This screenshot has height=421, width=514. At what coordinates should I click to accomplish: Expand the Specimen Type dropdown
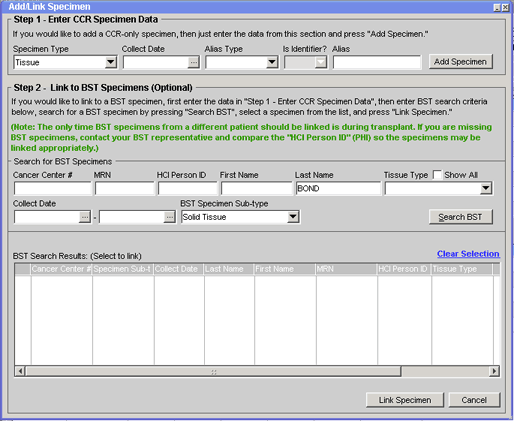111,62
